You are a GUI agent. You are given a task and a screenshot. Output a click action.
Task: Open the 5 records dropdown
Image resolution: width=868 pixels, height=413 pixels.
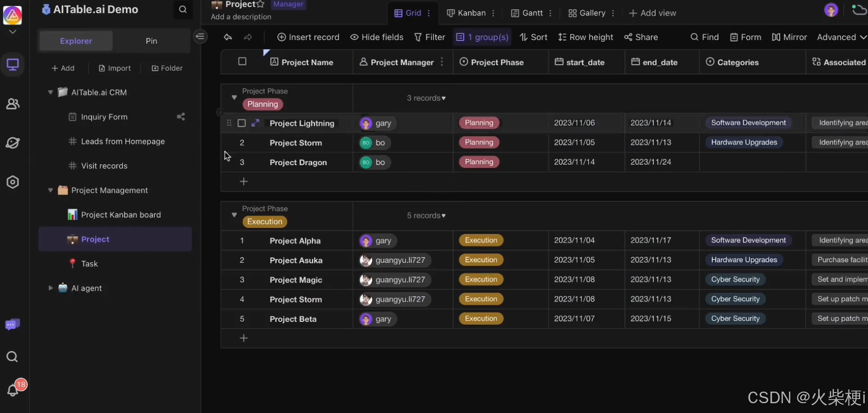click(426, 215)
